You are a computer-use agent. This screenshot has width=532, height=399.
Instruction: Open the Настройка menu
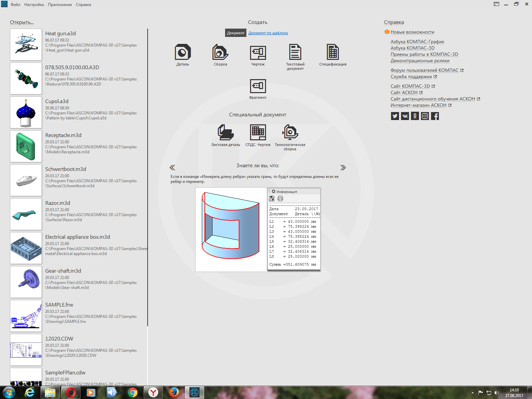pos(34,5)
